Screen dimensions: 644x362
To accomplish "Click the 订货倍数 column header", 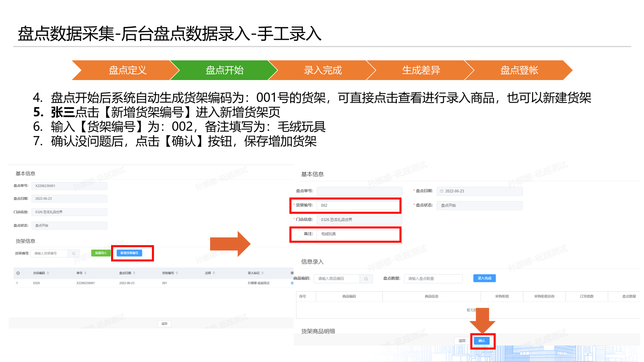I will pos(587,296).
